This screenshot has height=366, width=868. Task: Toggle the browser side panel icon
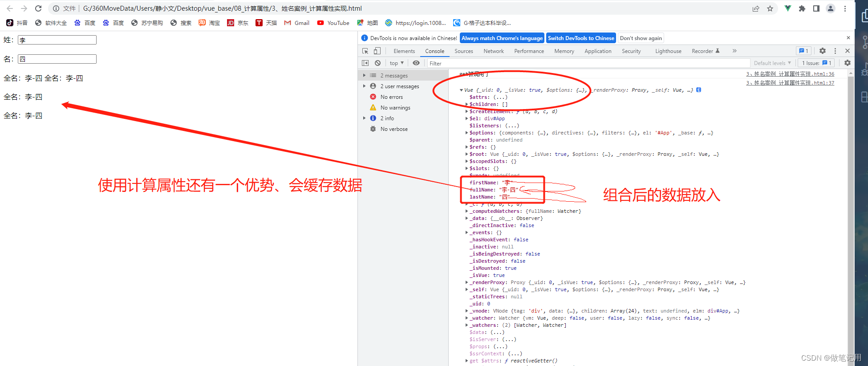pyautogui.click(x=816, y=8)
